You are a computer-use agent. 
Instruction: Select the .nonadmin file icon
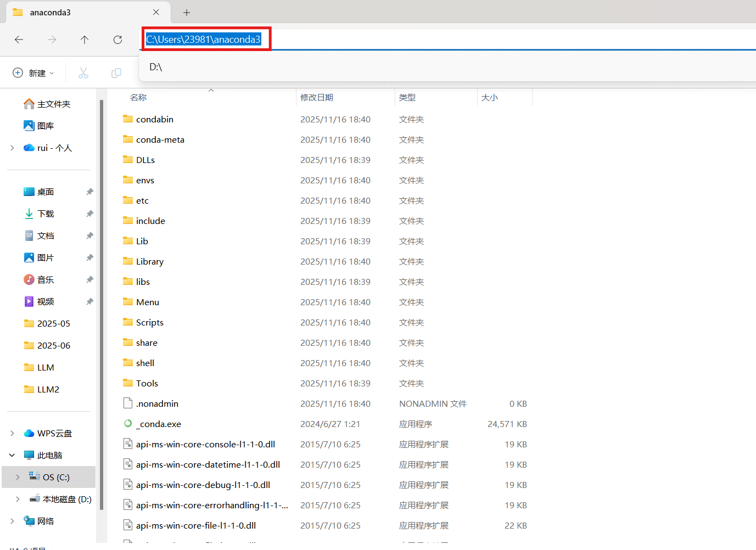[128, 403]
